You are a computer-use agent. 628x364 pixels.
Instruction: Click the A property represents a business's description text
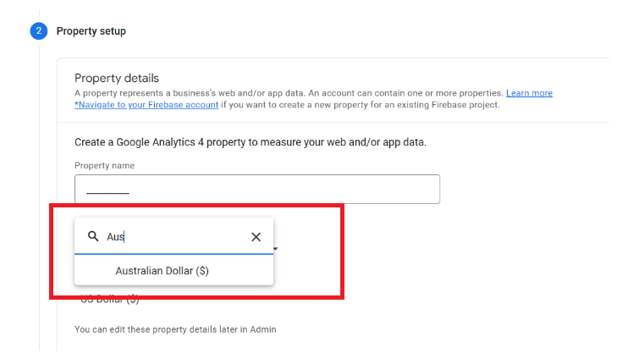coord(289,93)
